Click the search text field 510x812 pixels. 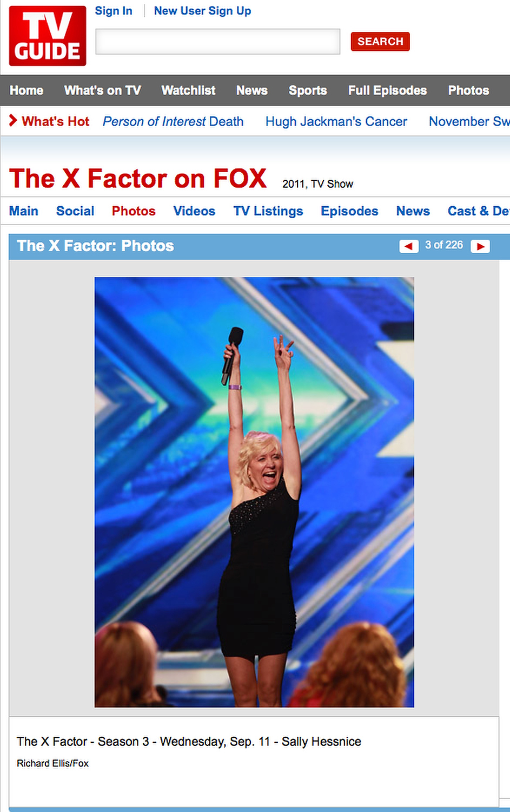pyautogui.click(x=218, y=42)
